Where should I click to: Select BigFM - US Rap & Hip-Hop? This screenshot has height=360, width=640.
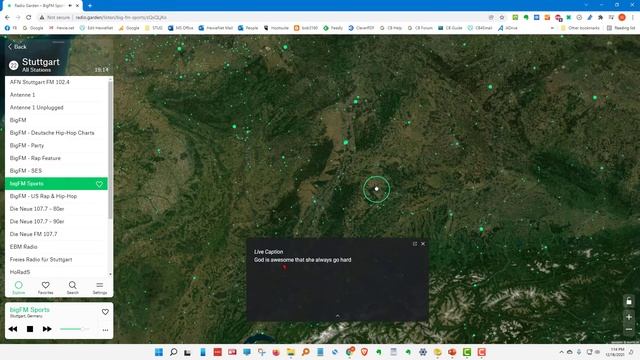click(x=56, y=196)
